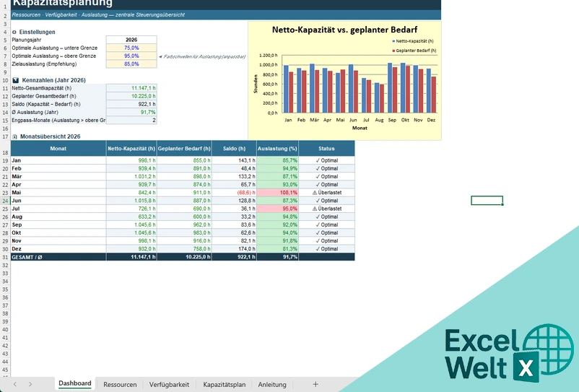Screen dimensions: 579x392
Task: Open the Anleitung sheet tab
Action: tap(272, 384)
